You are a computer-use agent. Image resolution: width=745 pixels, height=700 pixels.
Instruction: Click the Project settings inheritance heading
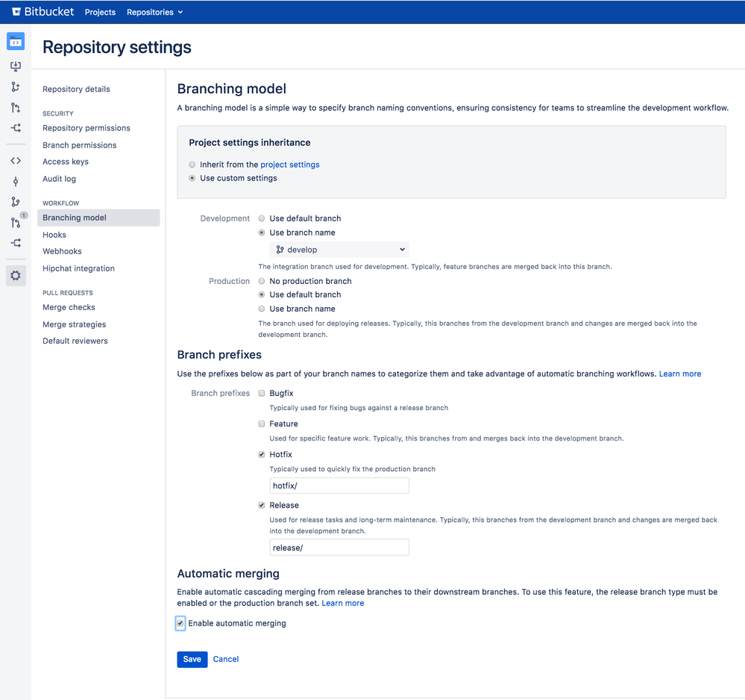pos(249,142)
